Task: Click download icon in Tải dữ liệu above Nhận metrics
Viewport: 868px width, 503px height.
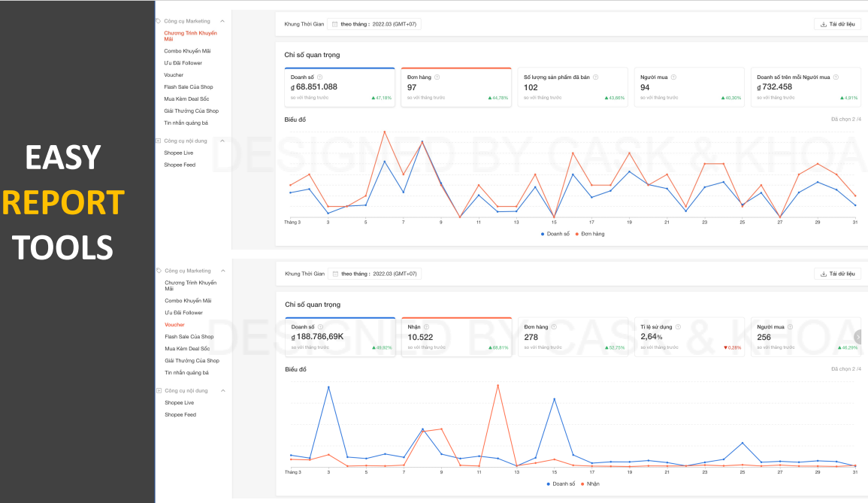Action: coord(824,274)
